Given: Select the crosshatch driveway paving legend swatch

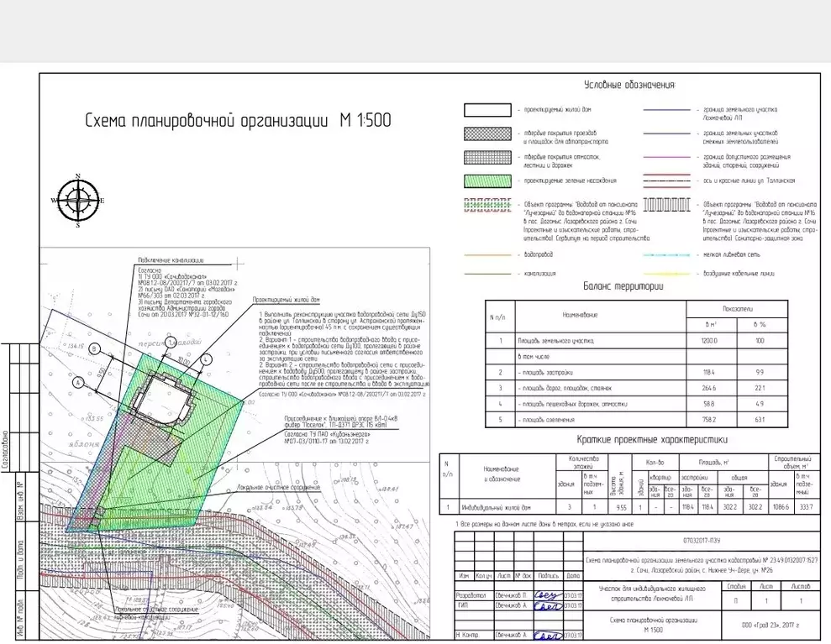Looking at the screenshot, I should [x=487, y=134].
